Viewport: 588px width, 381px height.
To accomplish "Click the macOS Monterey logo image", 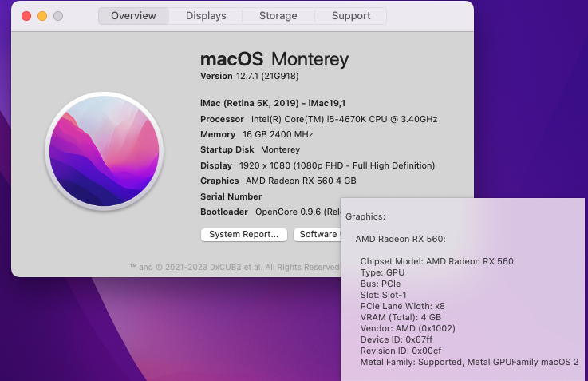I will [105, 151].
